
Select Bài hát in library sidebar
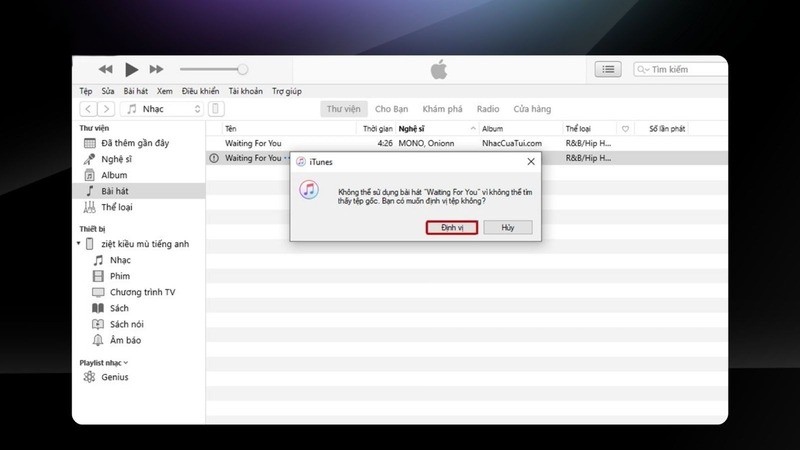pos(138,191)
